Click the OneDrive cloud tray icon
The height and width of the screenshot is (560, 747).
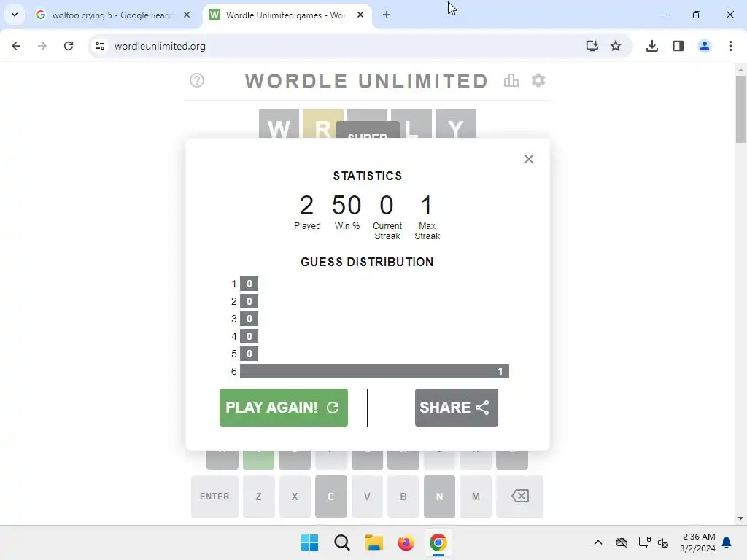(622, 542)
